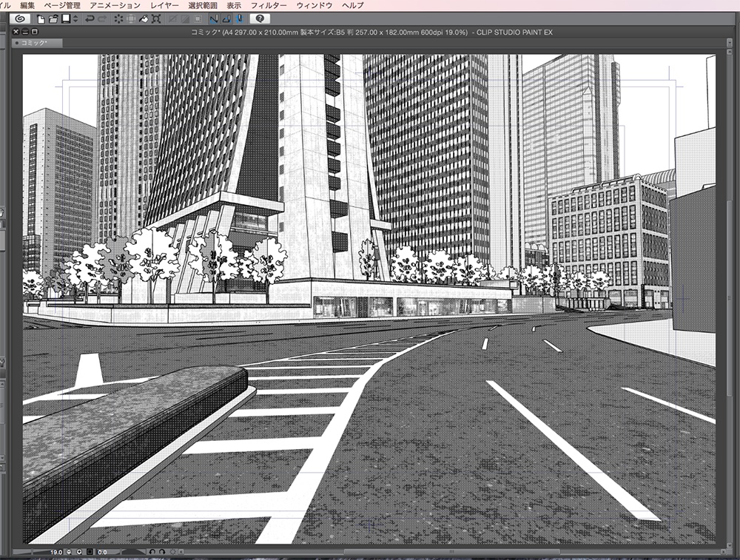Click the Reset rotation icon
This screenshot has height=560, width=740.
[x=172, y=552]
